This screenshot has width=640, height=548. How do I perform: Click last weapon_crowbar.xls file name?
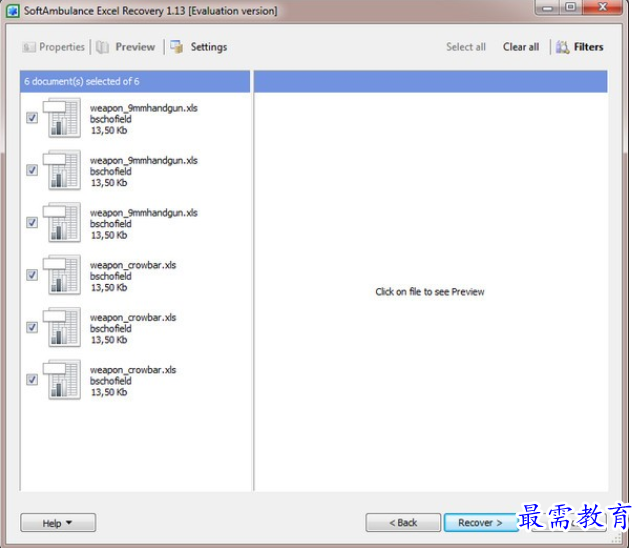[133, 370]
